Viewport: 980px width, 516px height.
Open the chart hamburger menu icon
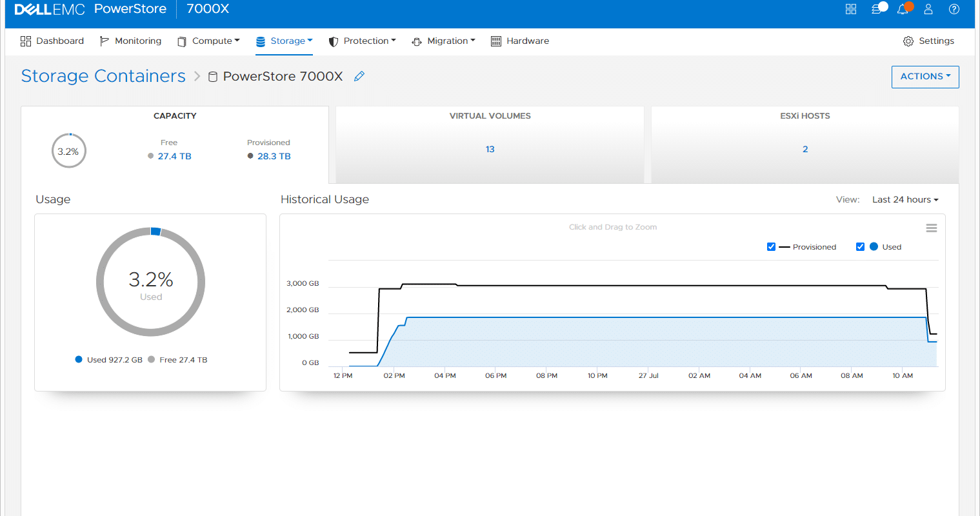[x=932, y=228]
